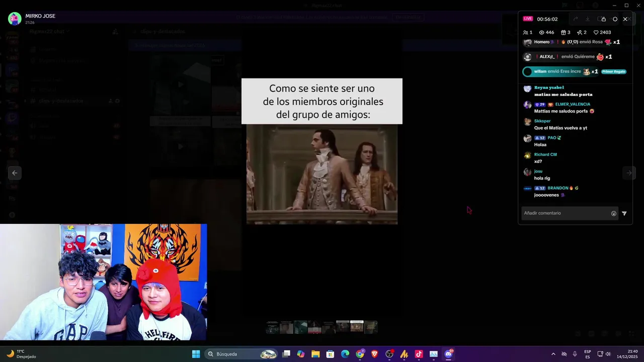The width and height of the screenshot is (644, 362).
Task: Click the comment 'hola rig'
Action: (542, 178)
